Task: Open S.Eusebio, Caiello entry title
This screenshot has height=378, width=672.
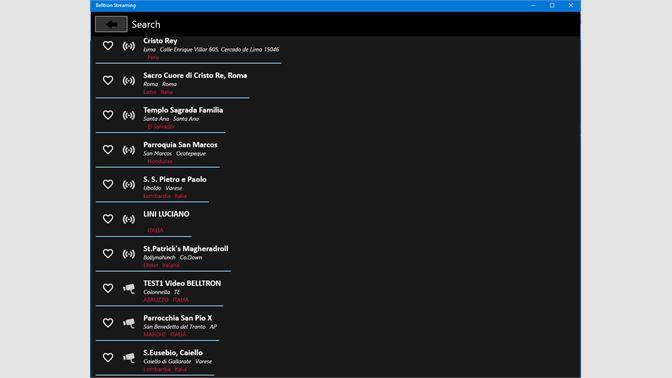Action: coord(173,353)
